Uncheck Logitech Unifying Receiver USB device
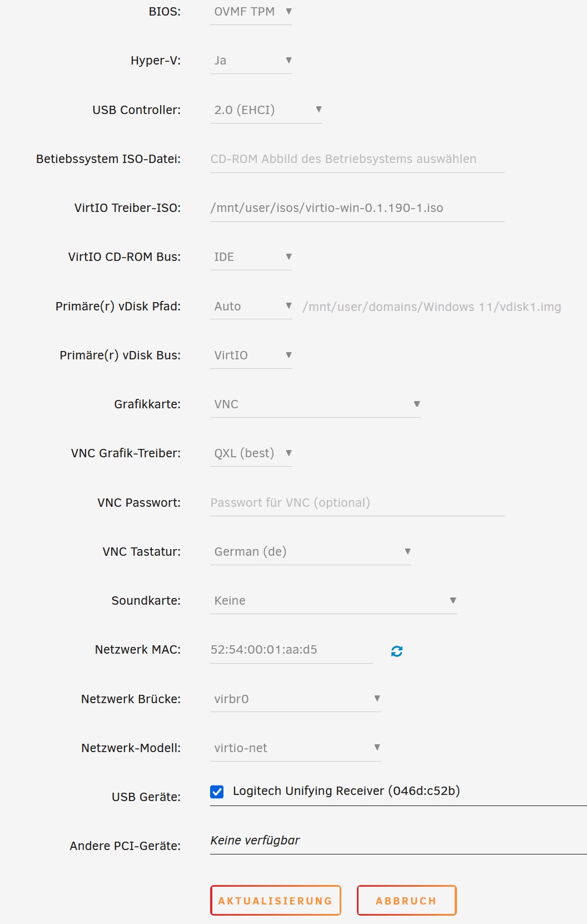587x924 pixels. click(217, 792)
